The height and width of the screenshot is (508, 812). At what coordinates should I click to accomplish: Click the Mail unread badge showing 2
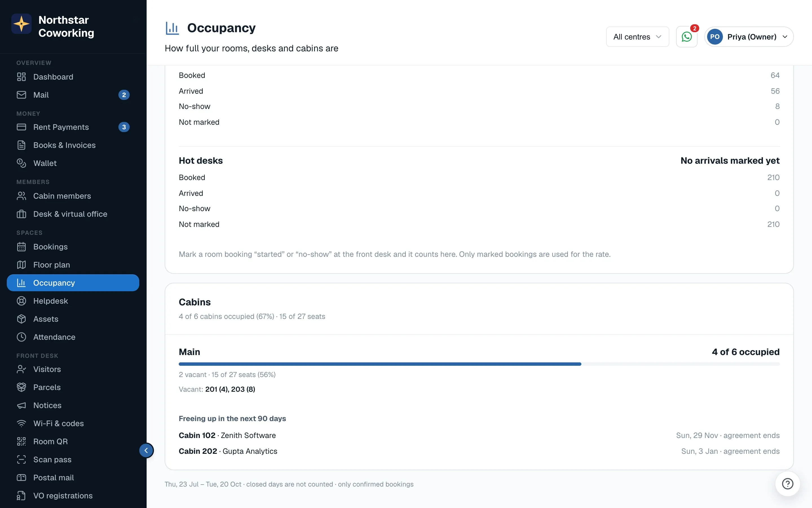pos(124,95)
